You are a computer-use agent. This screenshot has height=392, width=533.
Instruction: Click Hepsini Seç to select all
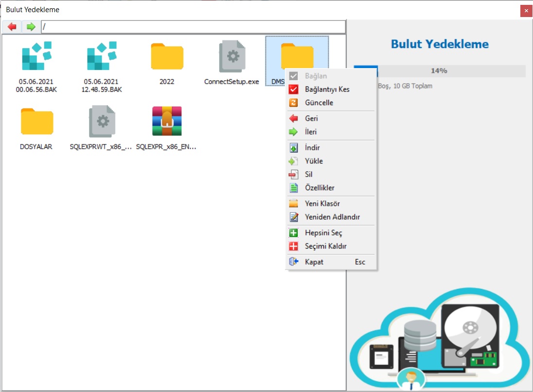pyautogui.click(x=323, y=233)
